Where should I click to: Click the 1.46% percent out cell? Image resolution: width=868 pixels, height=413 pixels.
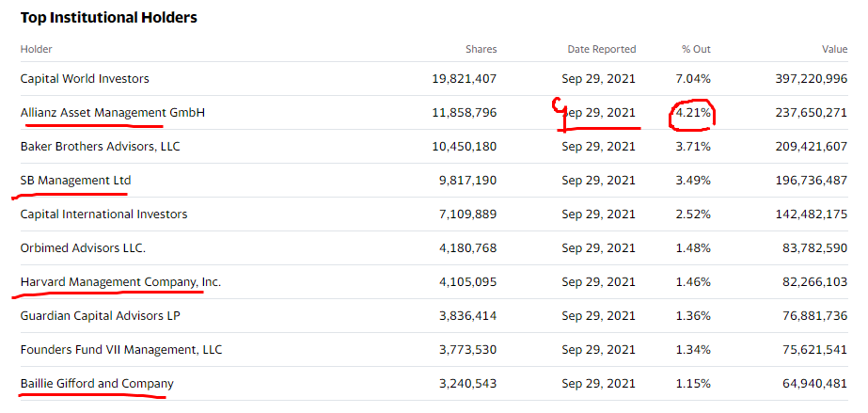(x=692, y=282)
